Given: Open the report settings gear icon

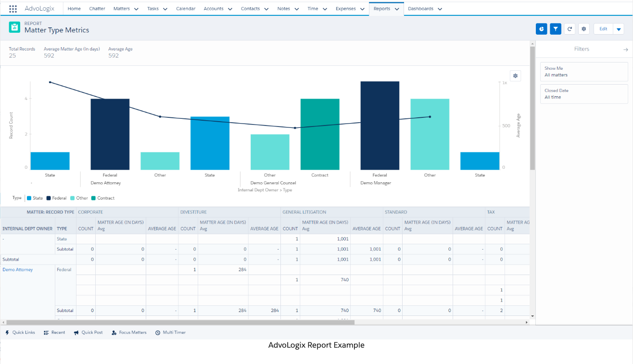Looking at the screenshot, I should pos(583,29).
